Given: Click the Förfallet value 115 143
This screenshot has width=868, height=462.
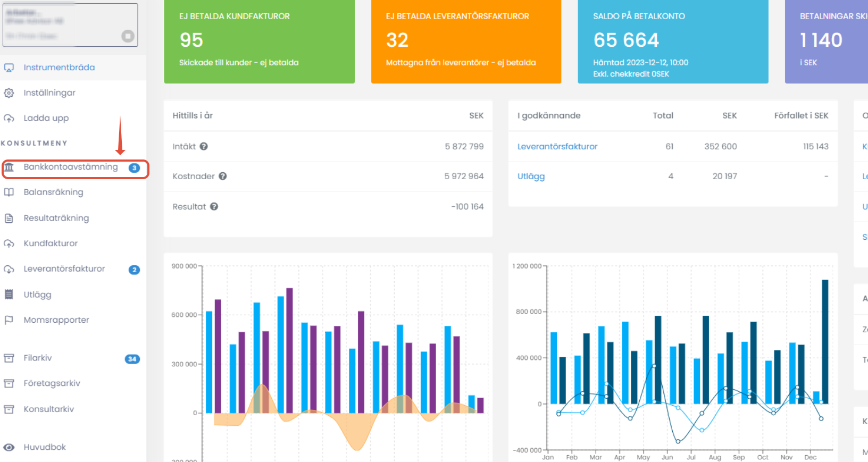Looking at the screenshot, I should [x=815, y=146].
